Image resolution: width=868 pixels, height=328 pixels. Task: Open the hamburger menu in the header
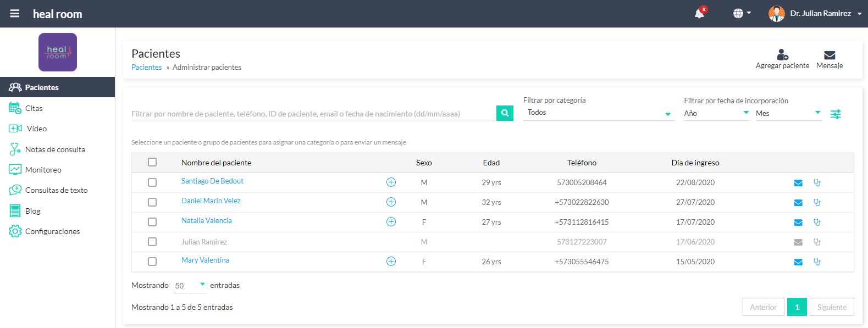click(x=15, y=14)
